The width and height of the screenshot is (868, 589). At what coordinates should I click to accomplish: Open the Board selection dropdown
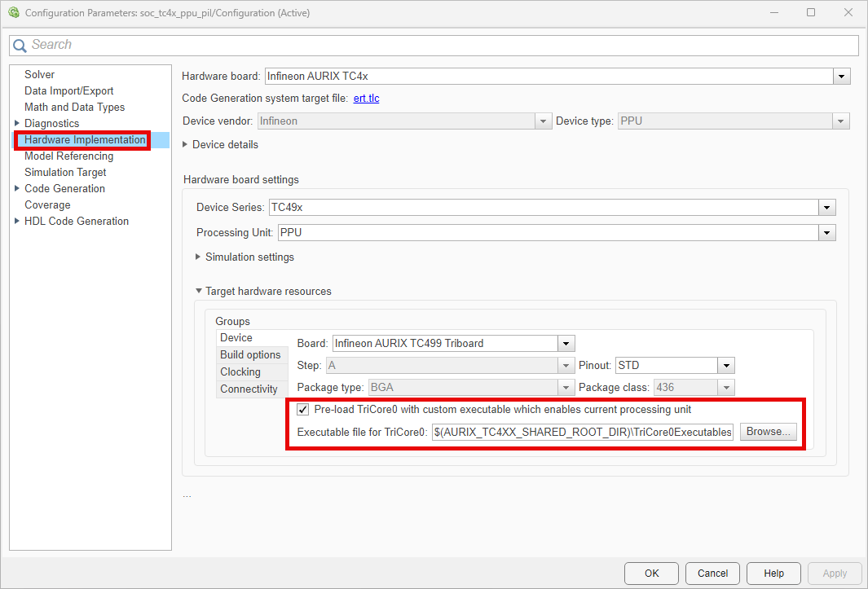pyautogui.click(x=566, y=344)
